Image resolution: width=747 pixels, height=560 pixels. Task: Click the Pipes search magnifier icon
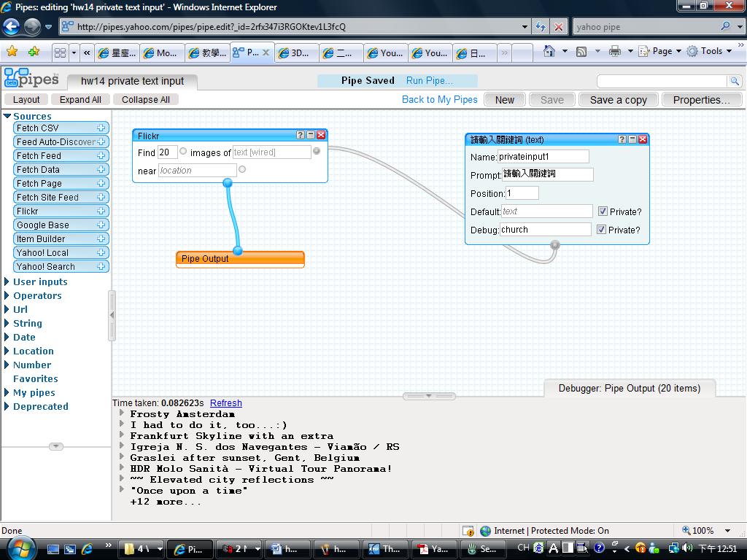(735, 82)
